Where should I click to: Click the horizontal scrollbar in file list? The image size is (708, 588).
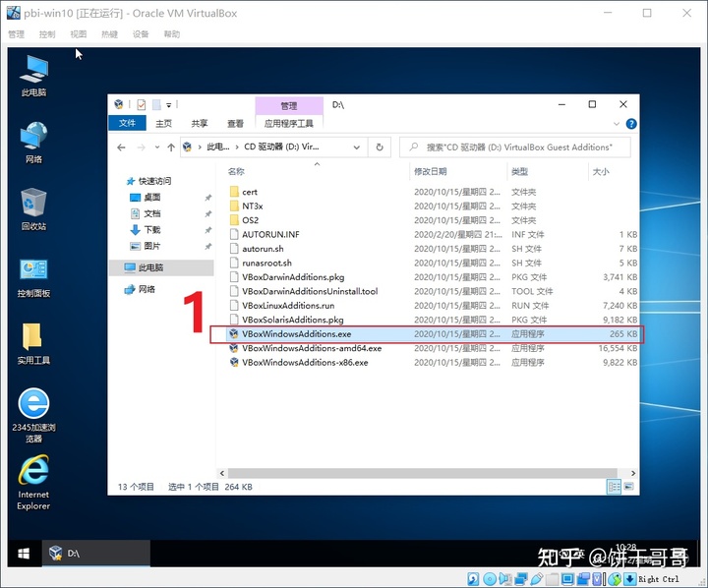tap(422, 473)
